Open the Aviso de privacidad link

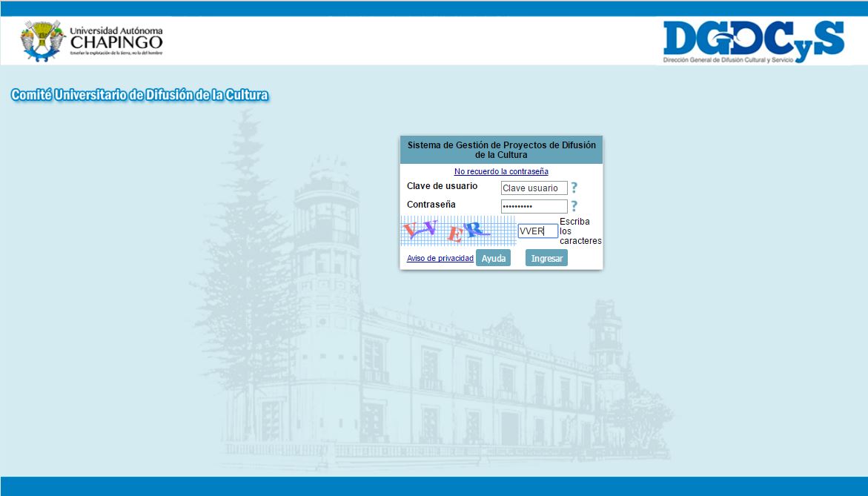point(440,258)
